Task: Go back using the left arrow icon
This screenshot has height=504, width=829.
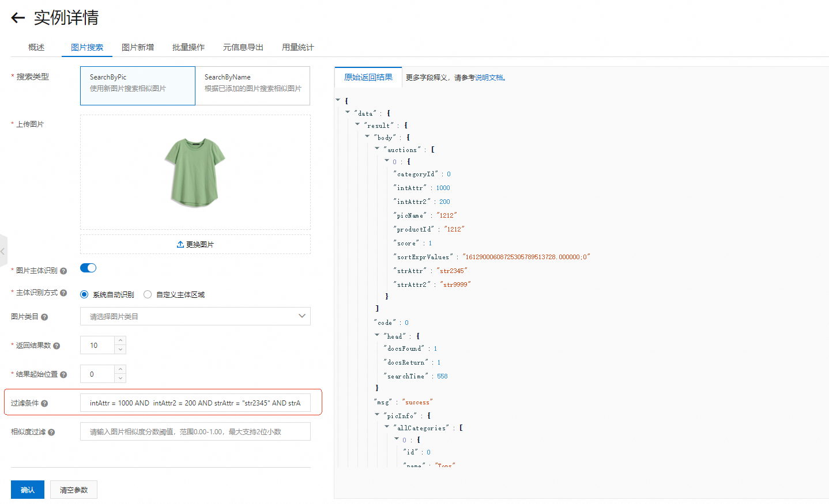Action: [18, 18]
